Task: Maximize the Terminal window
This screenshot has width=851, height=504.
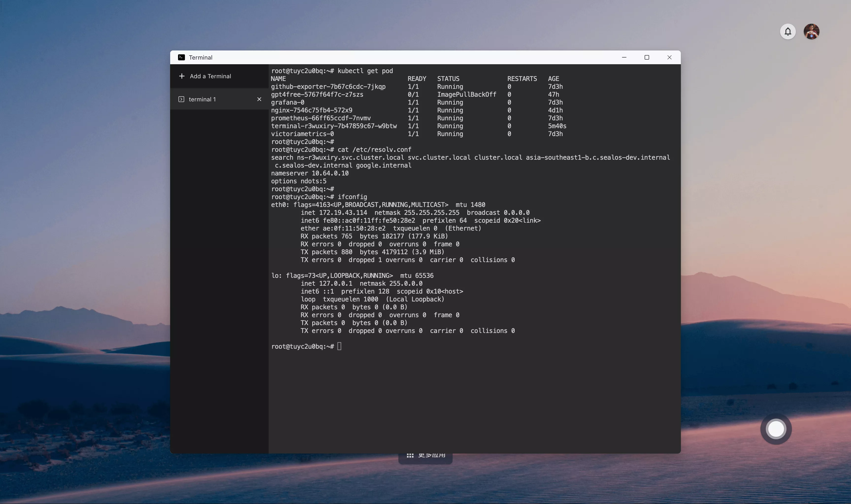Action: [x=647, y=57]
